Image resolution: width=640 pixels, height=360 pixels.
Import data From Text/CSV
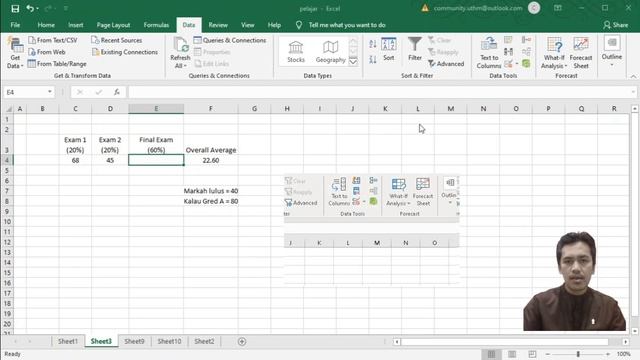coord(53,40)
